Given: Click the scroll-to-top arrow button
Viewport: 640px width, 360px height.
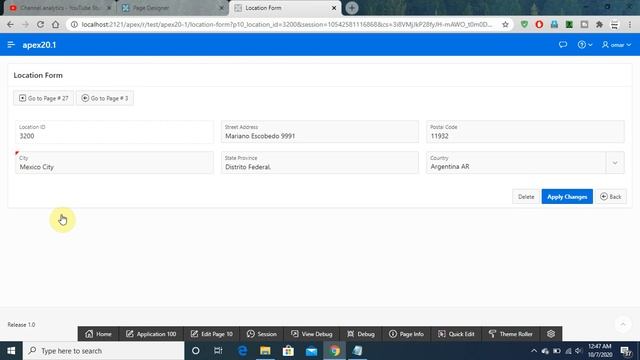Looking at the screenshot, I should click(x=622, y=324).
